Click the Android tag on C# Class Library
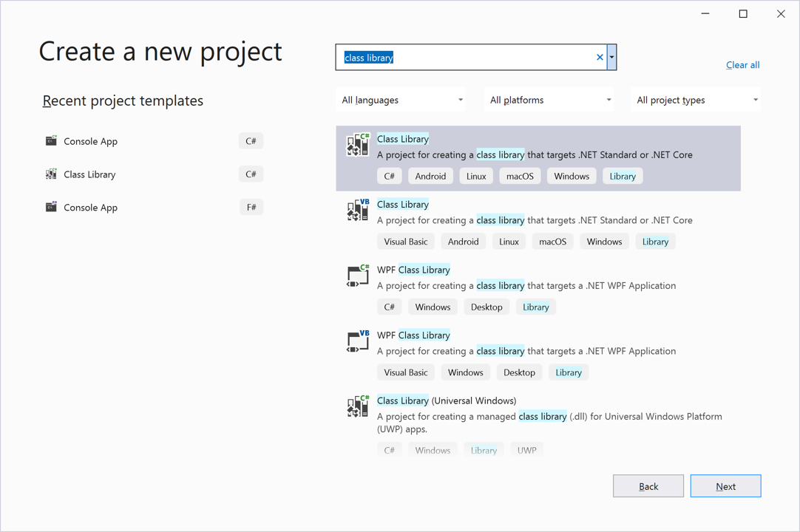Viewport: 800px width, 532px height. point(430,176)
